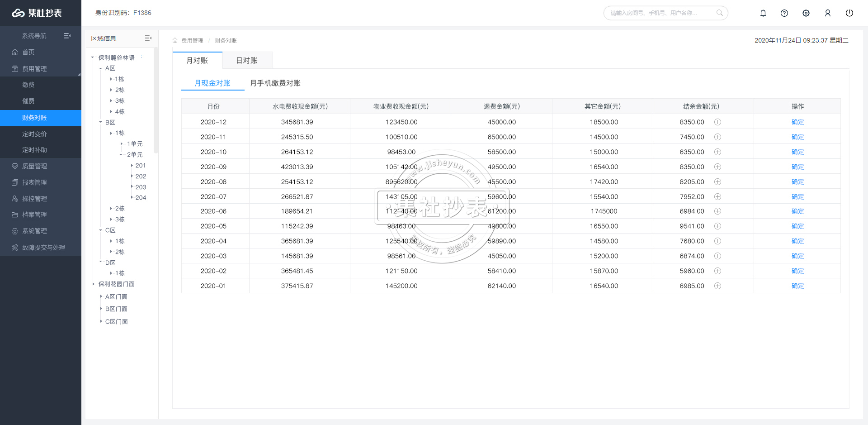Collapse the 2单元 tree node
The height and width of the screenshot is (425, 868).
click(121, 155)
